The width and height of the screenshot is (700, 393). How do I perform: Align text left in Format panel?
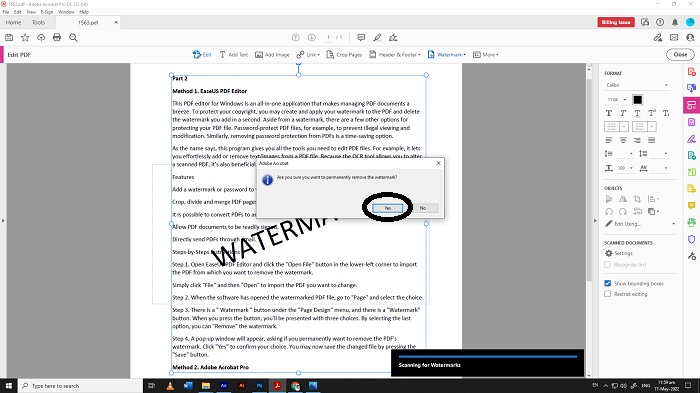[x=608, y=140]
